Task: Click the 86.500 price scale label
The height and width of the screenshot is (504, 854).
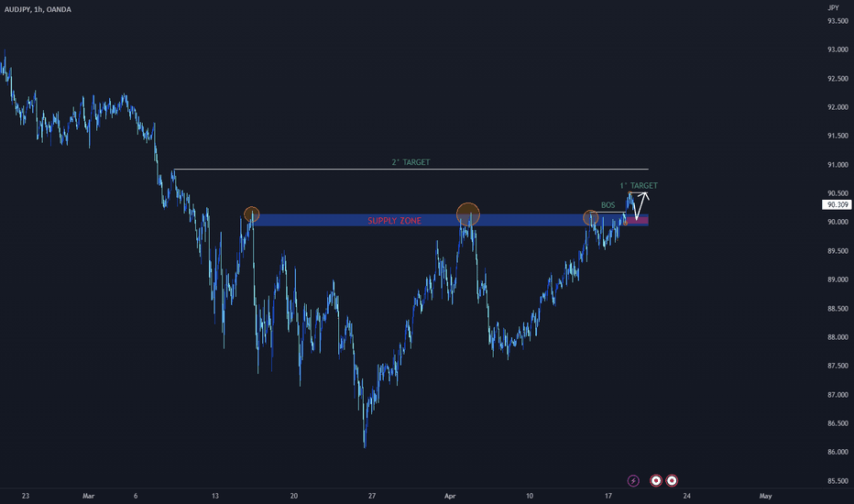Action: pyautogui.click(x=838, y=423)
